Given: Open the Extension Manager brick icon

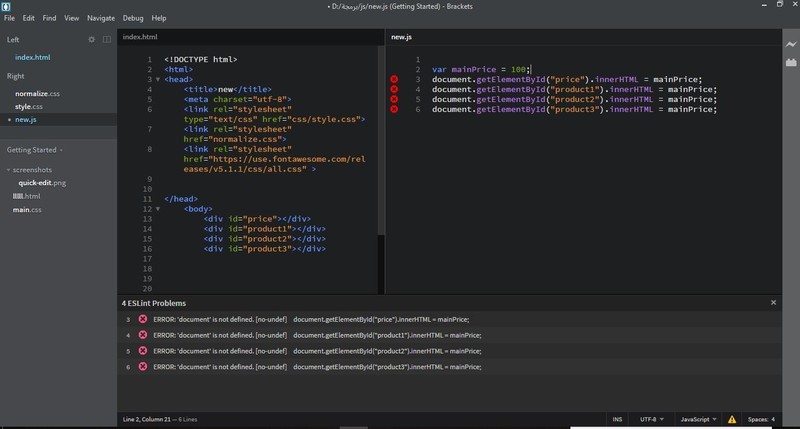Looking at the screenshot, I should [790, 62].
